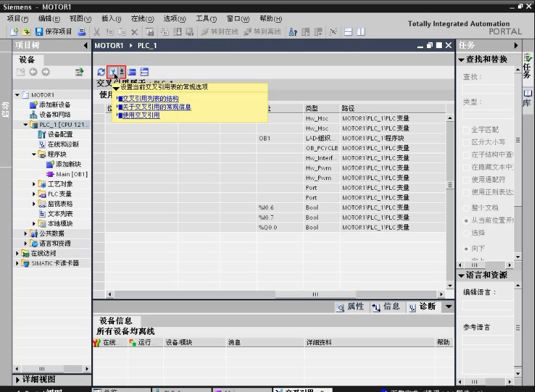Click the 转到离线 button

pos(262,32)
